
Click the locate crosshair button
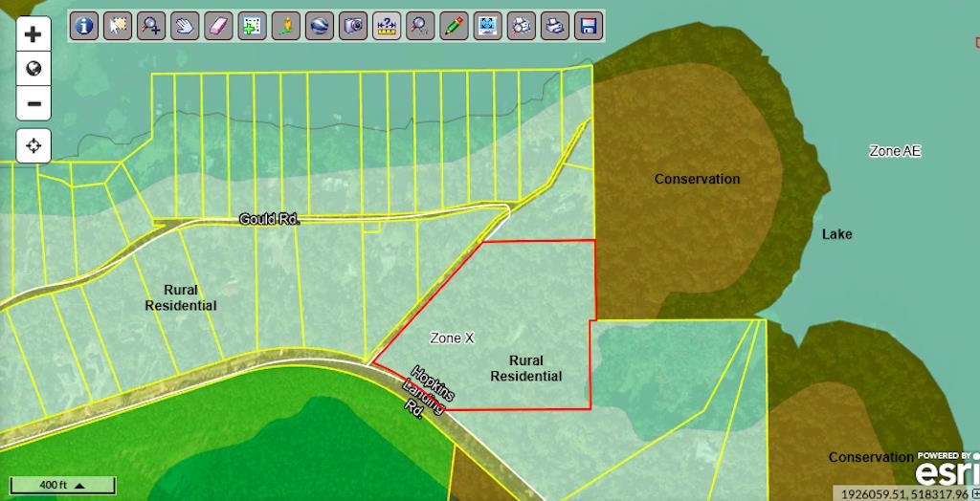click(x=33, y=145)
